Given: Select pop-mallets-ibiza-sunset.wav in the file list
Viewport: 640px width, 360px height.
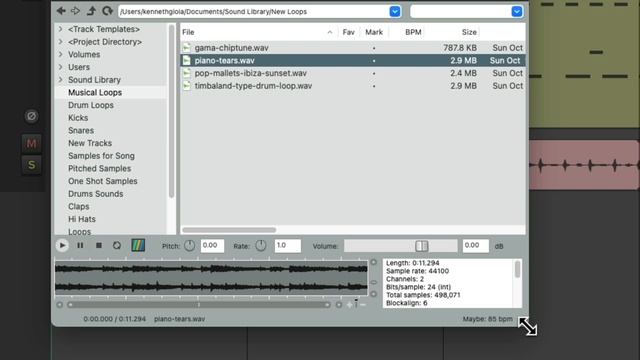Looking at the screenshot, I should (353, 73).
